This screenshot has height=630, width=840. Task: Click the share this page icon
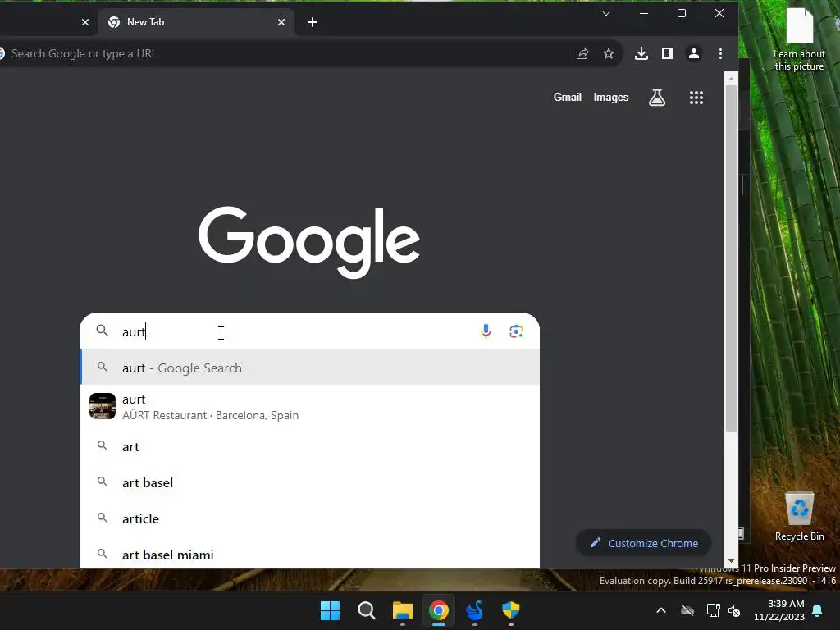[x=582, y=53]
